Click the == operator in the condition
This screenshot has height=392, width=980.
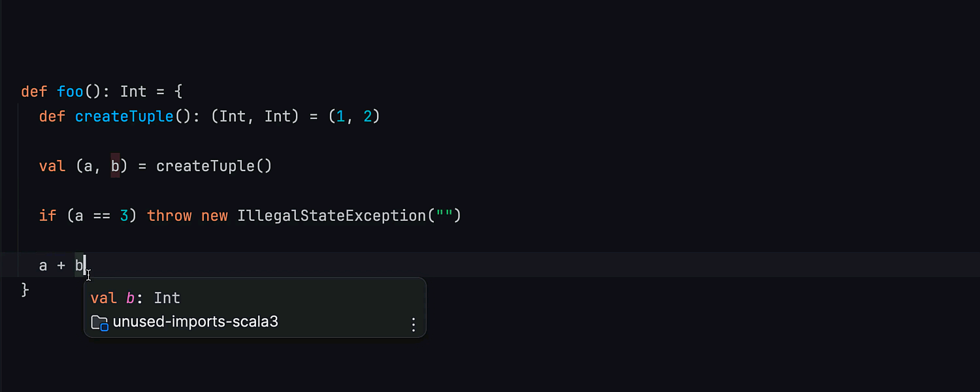click(x=101, y=216)
